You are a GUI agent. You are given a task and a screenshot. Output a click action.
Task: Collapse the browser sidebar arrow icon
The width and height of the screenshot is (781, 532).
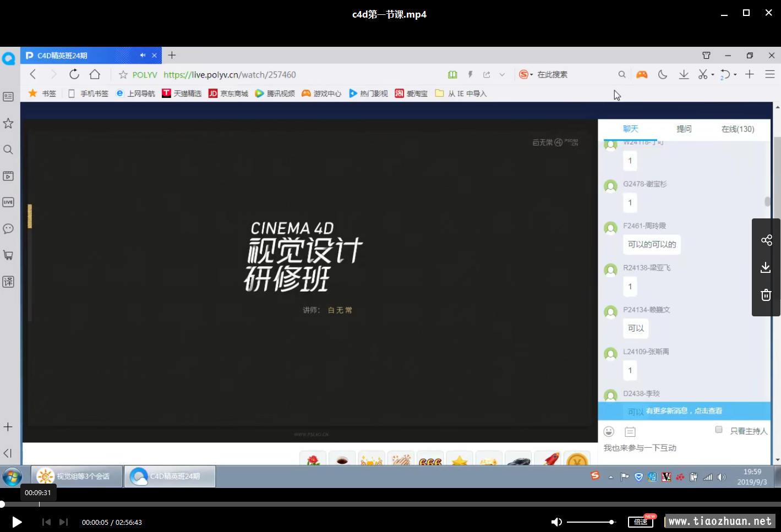8,453
